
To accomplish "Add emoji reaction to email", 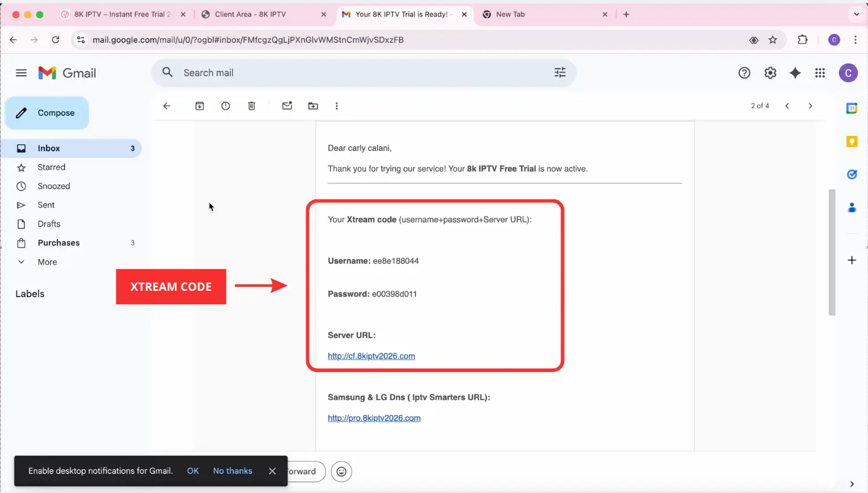I will point(341,471).
